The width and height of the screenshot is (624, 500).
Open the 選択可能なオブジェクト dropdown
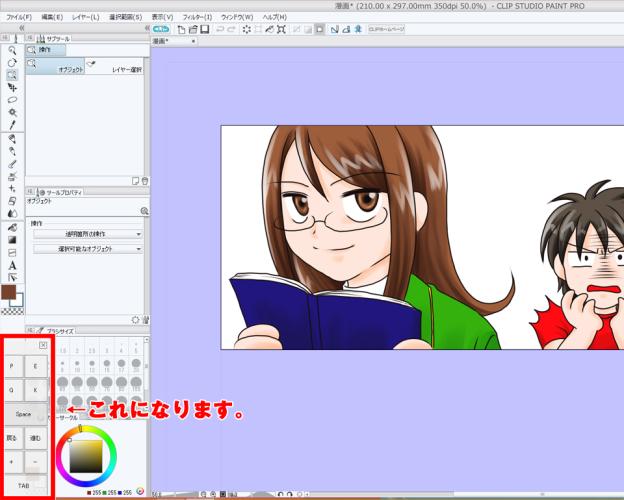coord(88,249)
